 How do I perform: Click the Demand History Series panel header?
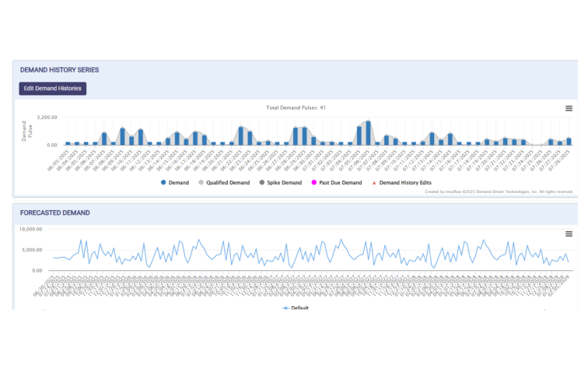pyautogui.click(x=59, y=70)
